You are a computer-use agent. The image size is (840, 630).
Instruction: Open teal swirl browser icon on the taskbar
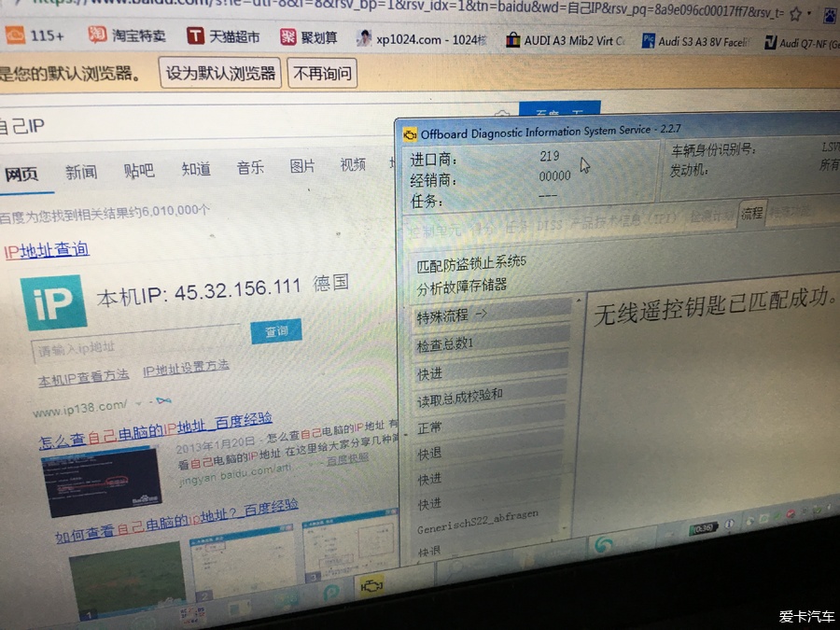(604, 545)
